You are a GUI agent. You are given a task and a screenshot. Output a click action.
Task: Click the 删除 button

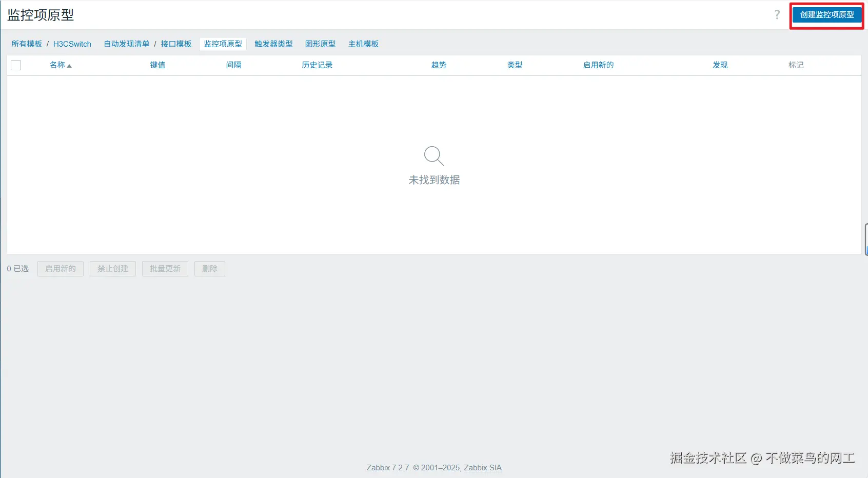(x=210, y=269)
